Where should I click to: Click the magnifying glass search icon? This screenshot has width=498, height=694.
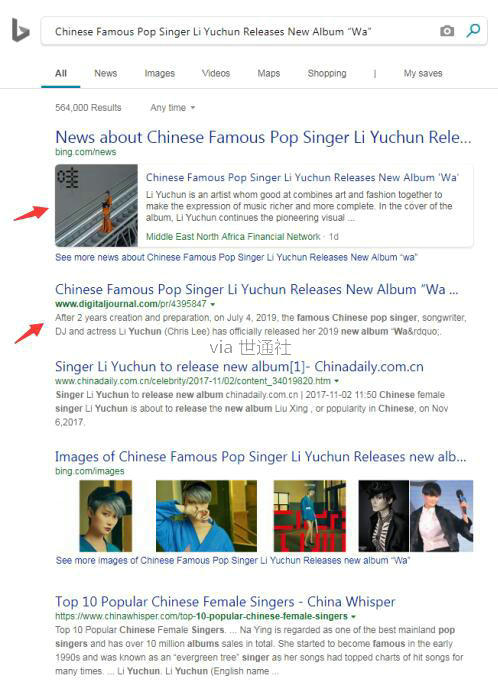coord(473,31)
